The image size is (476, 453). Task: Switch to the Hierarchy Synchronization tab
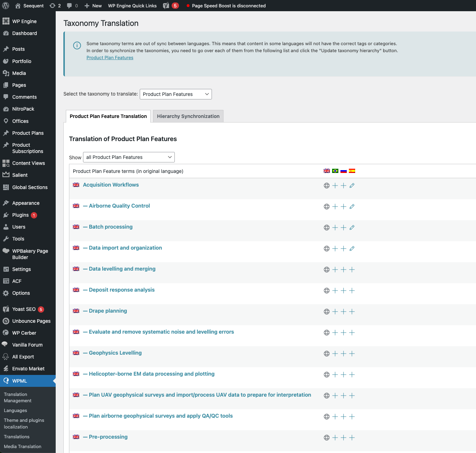[x=188, y=116]
